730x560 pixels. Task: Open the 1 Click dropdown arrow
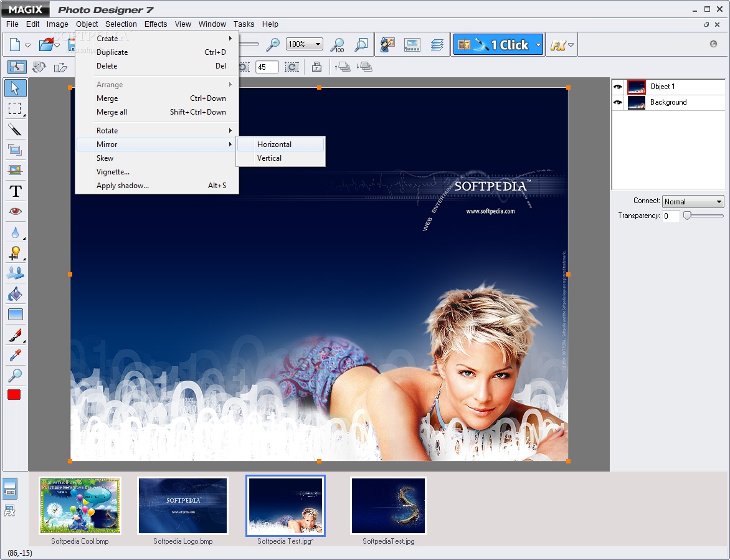(538, 45)
